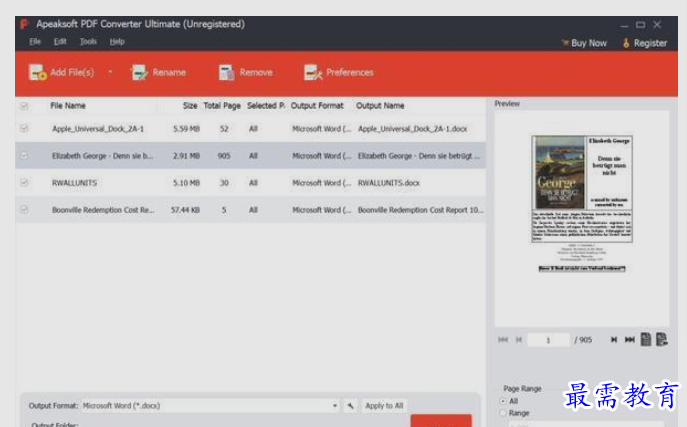
Task: Select the Boonville Redemption Cost Re... file name
Action: (x=103, y=210)
